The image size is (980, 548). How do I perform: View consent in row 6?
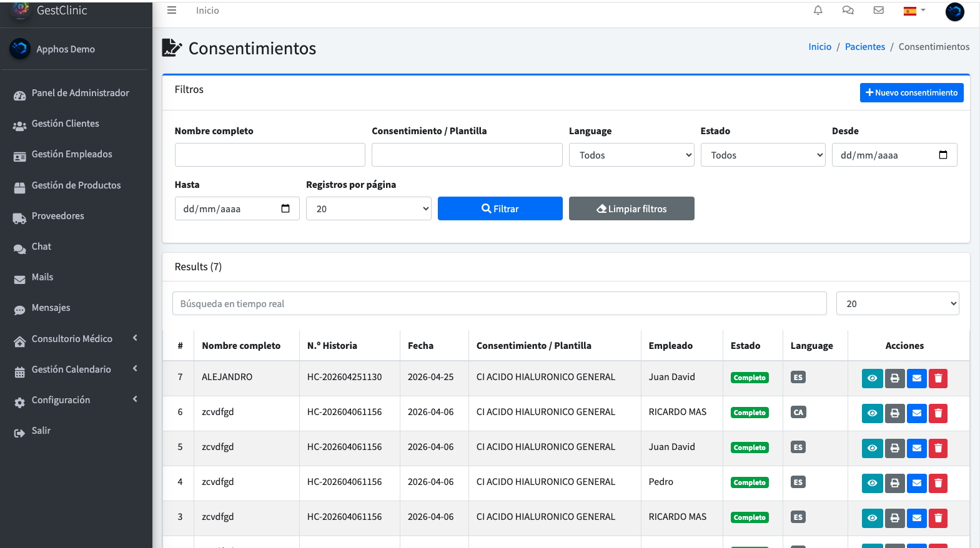click(x=872, y=413)
